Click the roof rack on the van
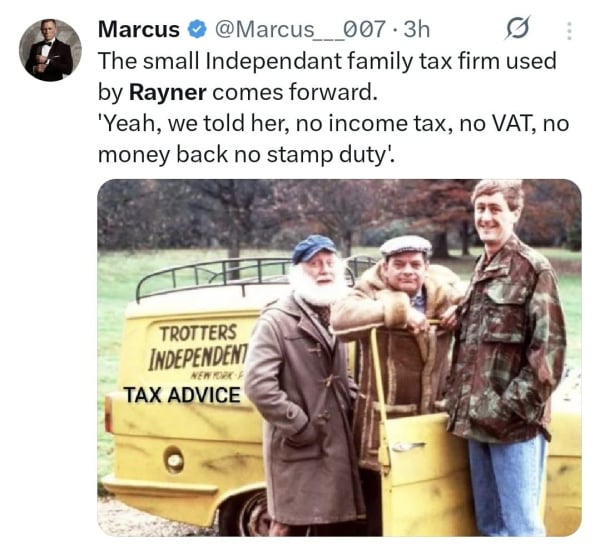This screenshot has height=550, width=600. [x=214, y=277]
